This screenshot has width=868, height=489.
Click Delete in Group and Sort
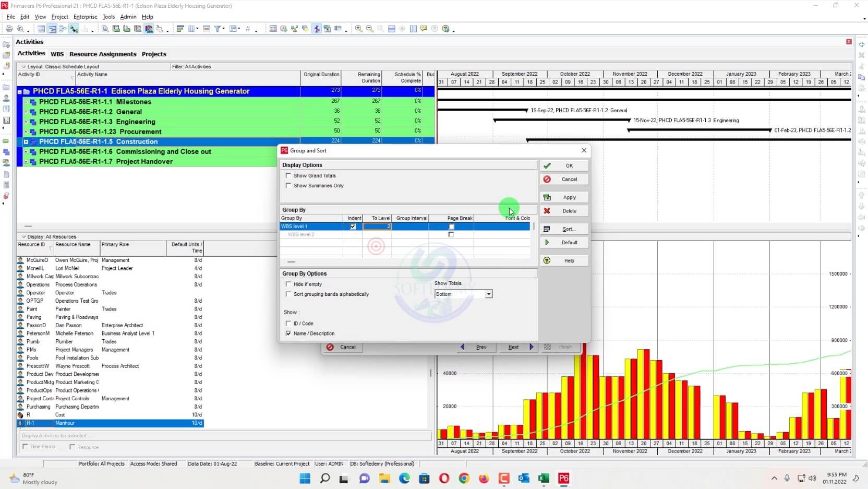tap(564, 211)
